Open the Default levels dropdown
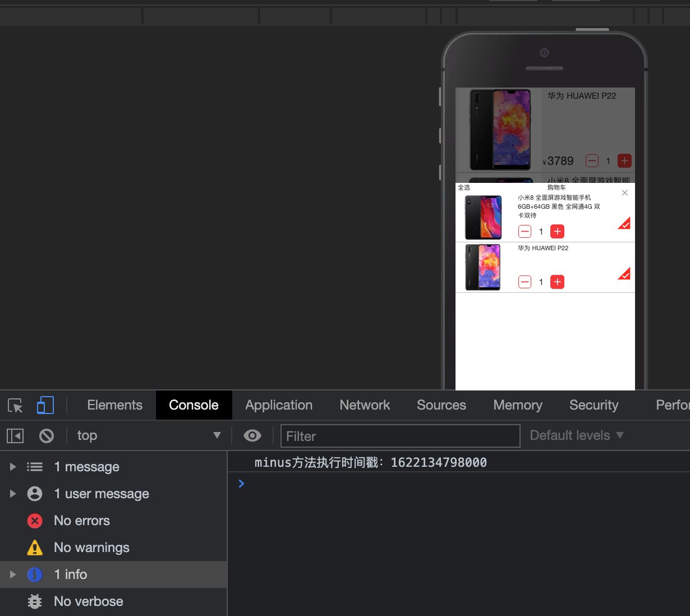Image resolution: width=690 pixels, height=616 pixels. point(577,435)
